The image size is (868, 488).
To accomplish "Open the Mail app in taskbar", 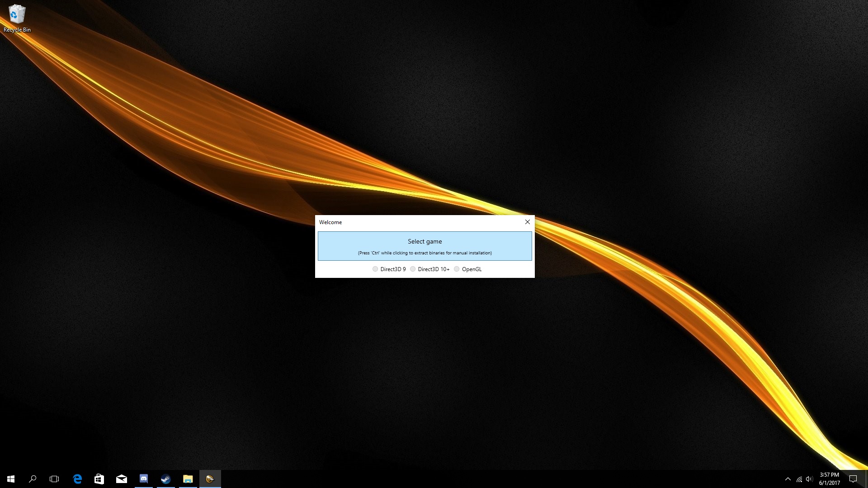I will click(x=121, y=479).
